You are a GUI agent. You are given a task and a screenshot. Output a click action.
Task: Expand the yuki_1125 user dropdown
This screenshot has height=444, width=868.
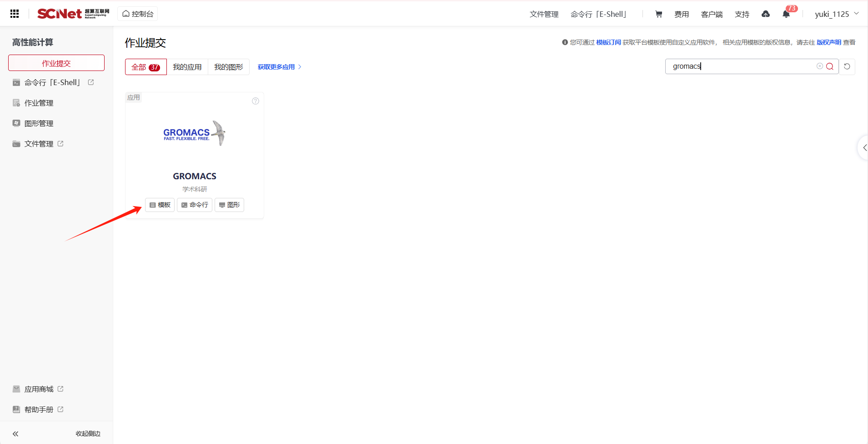(x=836, y=14)
